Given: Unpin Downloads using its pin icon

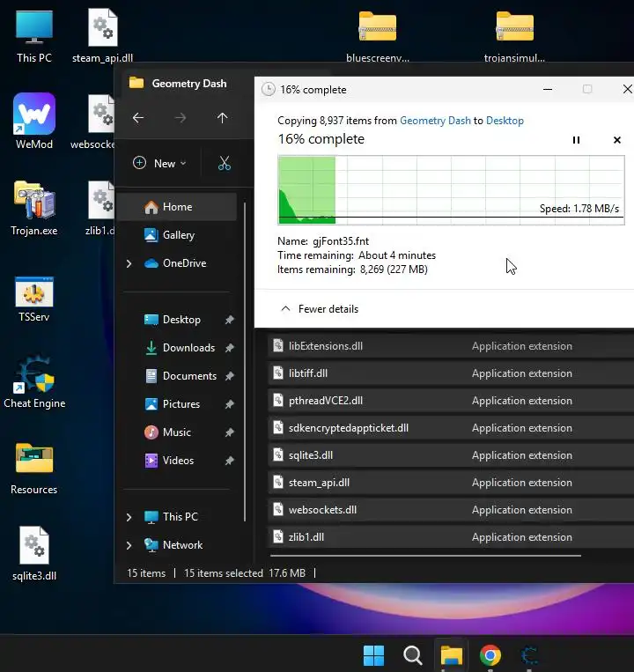Looking at the screenshot, I should click(x=230, y=348).
